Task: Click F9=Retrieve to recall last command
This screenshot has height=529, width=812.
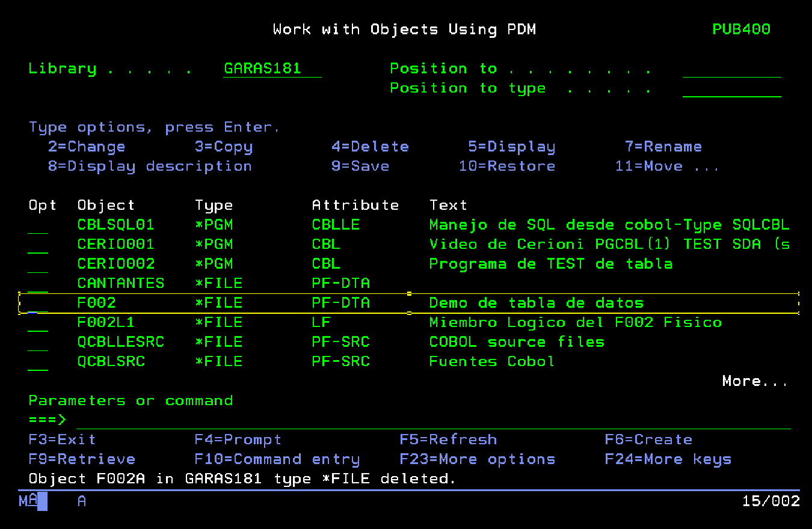Action: (x=82, y=459)
